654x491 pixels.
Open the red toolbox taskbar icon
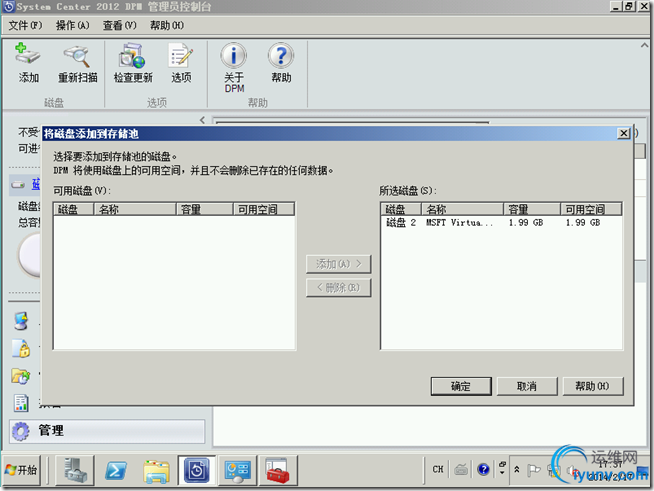[x=278, y=470]
